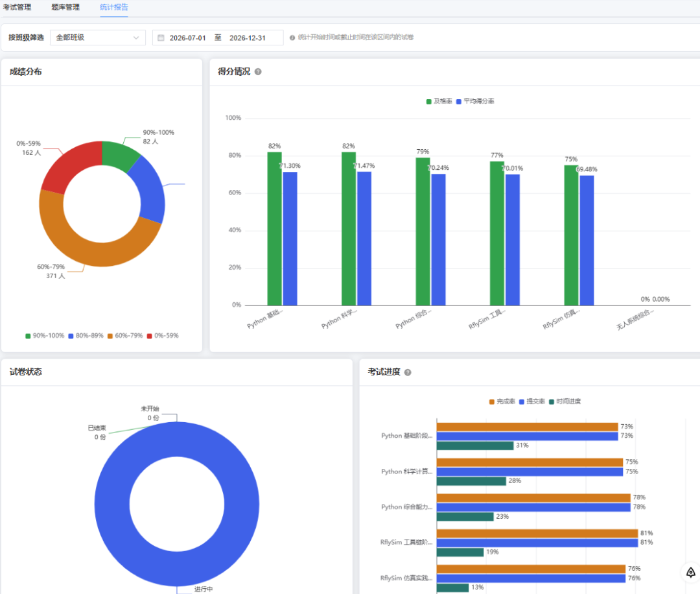Click the end date 2026-12-31 field
Viewport: 700px width, 594px height.
[x=248, y=38]
